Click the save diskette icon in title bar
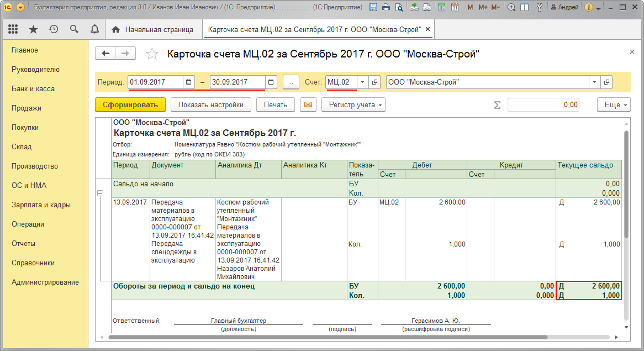Screen dimensions: 644x351 pyautogui.click(x=373, y=7)
